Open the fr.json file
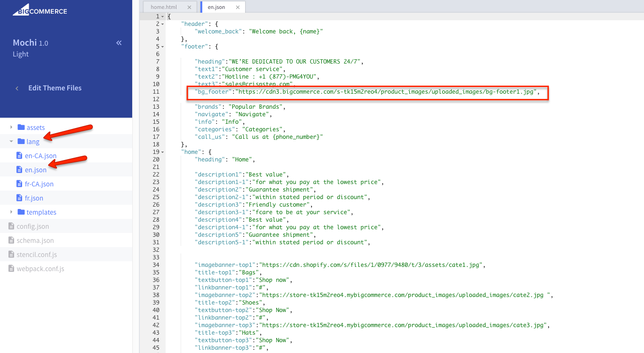 pos(34,198)
